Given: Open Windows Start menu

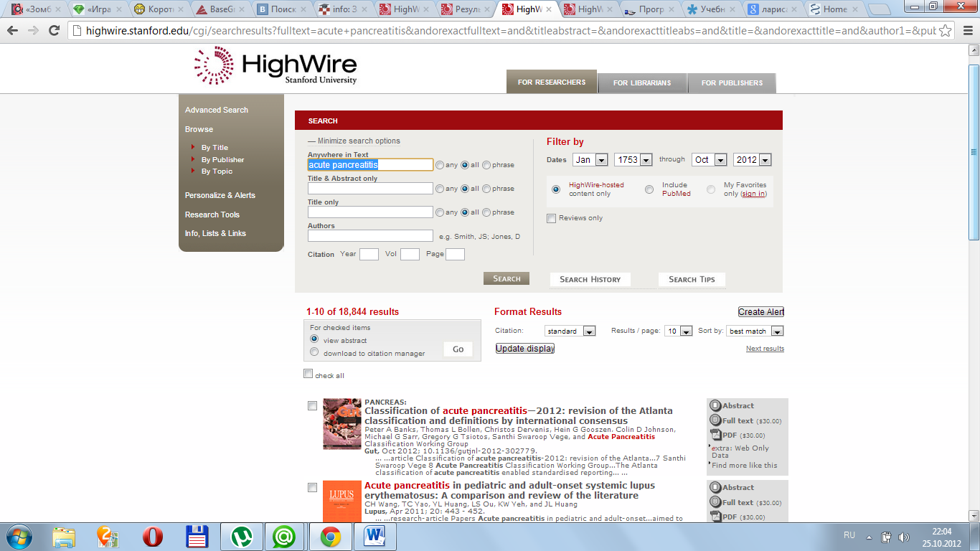Looking at the screenshot, I should tap(19, 536).
